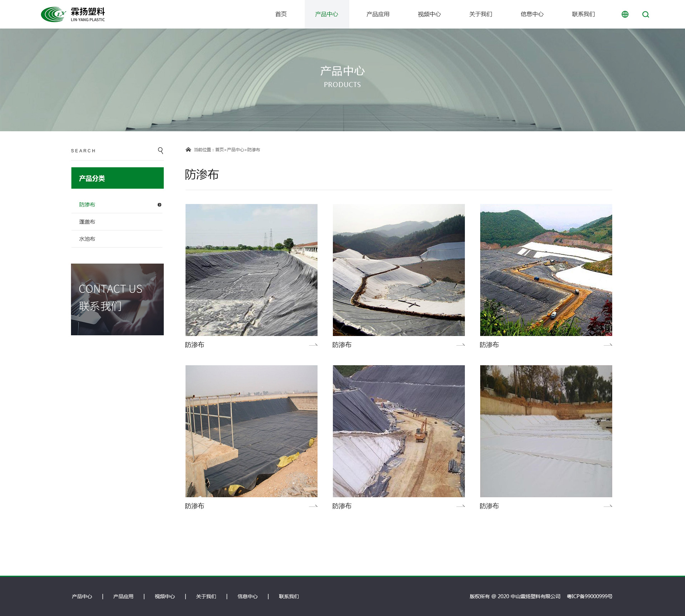The image size is (685, 616).
Task: Click the Contact Us banner image
Action: click(117, 299)
